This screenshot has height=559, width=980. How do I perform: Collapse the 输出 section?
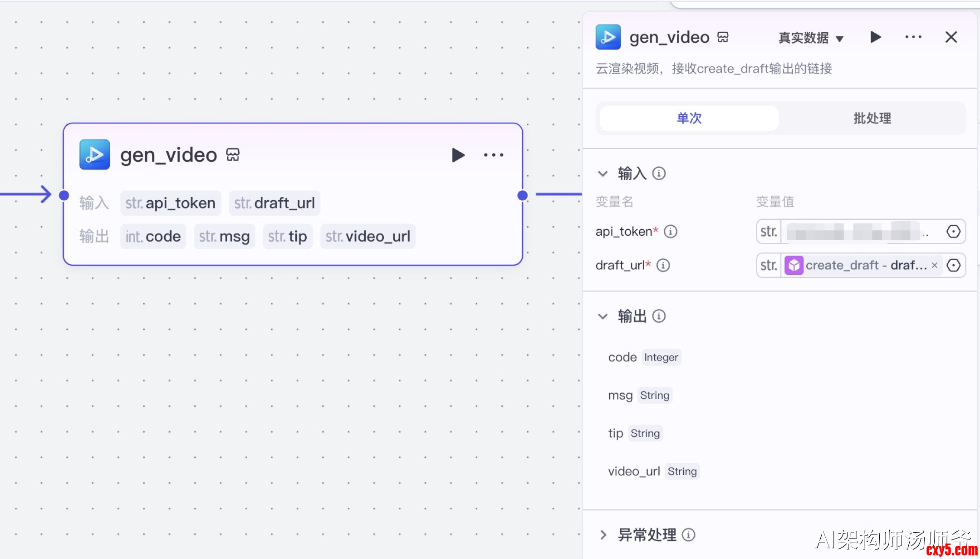tap(603, 316)
